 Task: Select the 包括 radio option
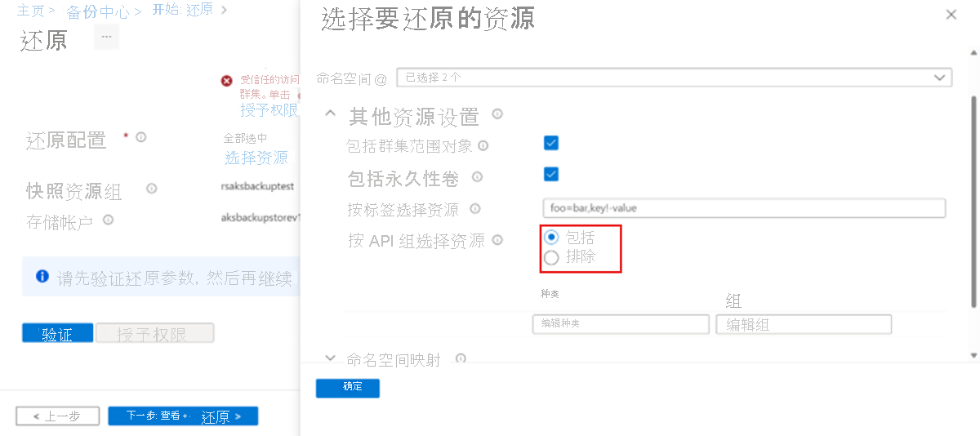[x=551, y=238]
